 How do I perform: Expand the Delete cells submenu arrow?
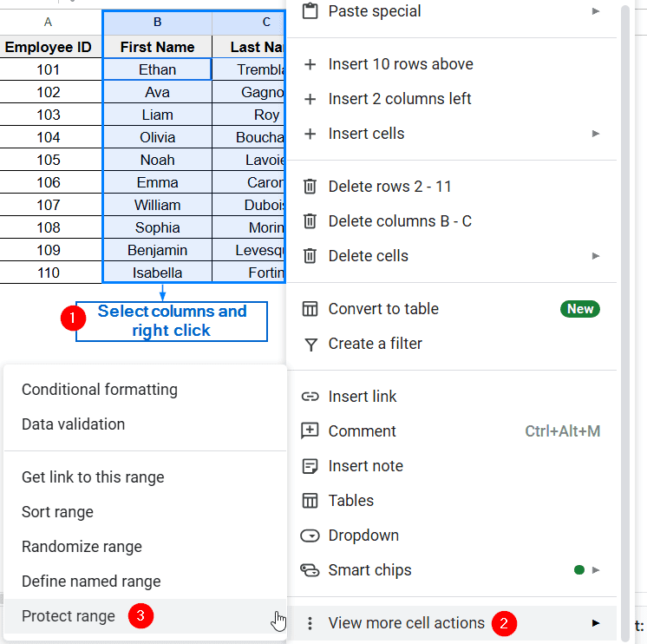(x=596, y=256)
